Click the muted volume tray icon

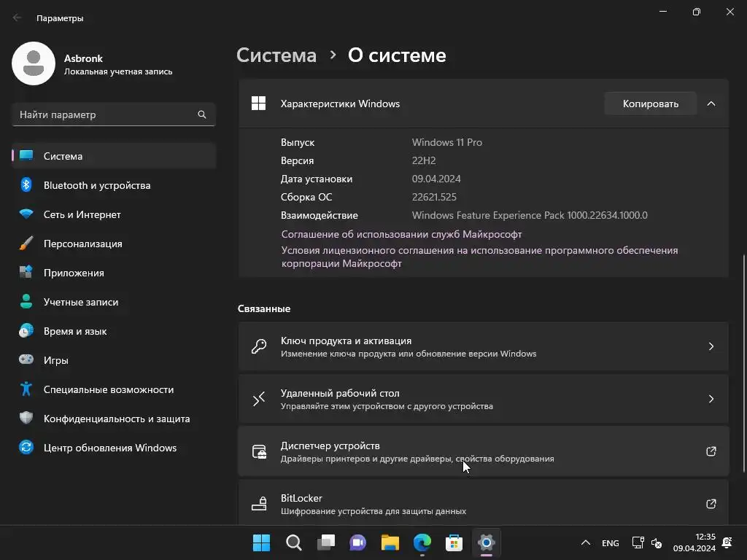657,542
